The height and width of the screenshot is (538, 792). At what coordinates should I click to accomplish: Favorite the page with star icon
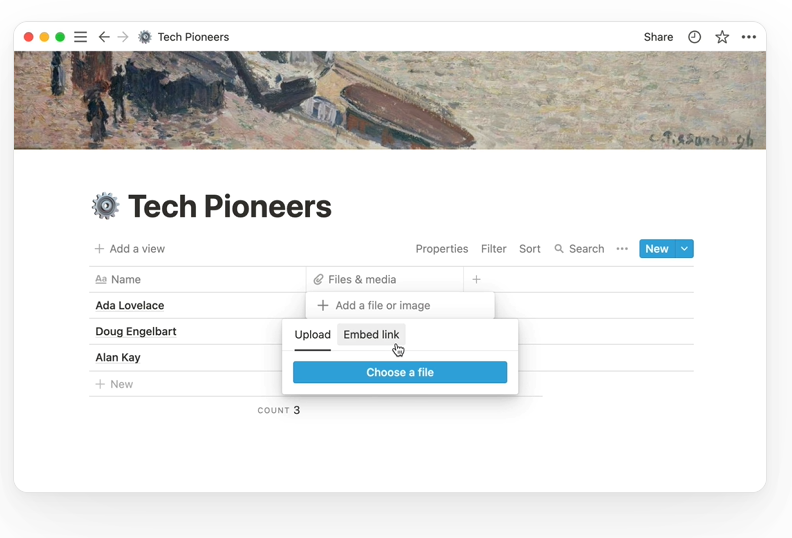click(x=722, y=37)
